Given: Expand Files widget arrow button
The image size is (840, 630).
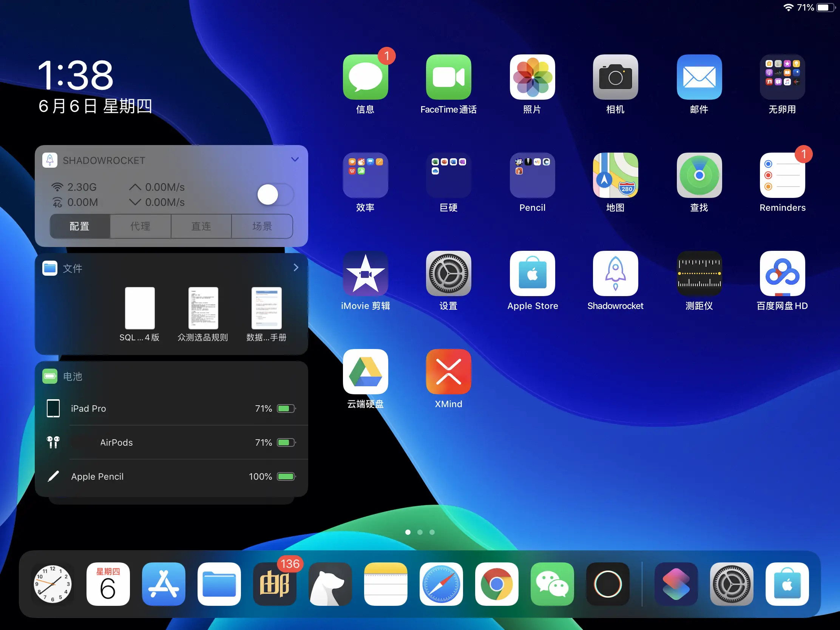Looking at the screenshot, I should (x=296, y=268).
